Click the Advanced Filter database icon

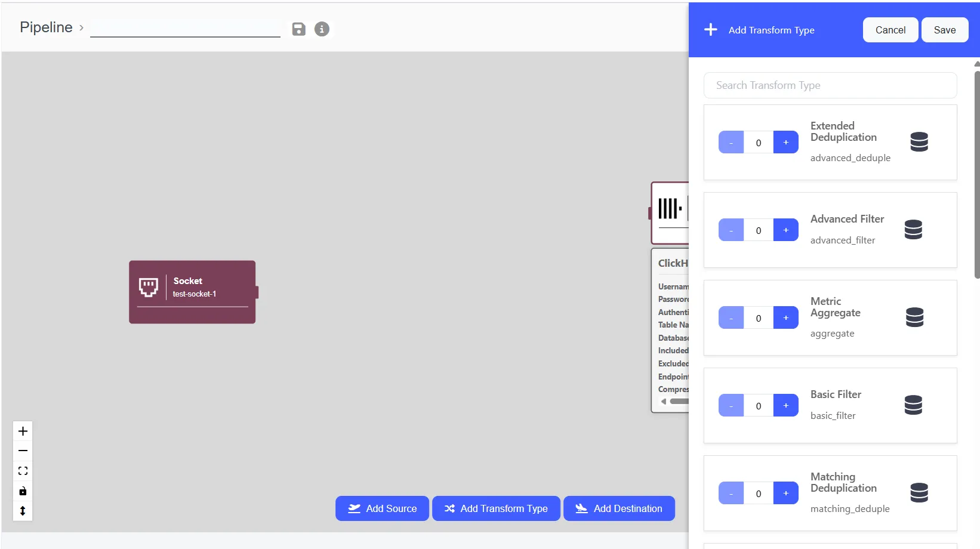point(913,230)
